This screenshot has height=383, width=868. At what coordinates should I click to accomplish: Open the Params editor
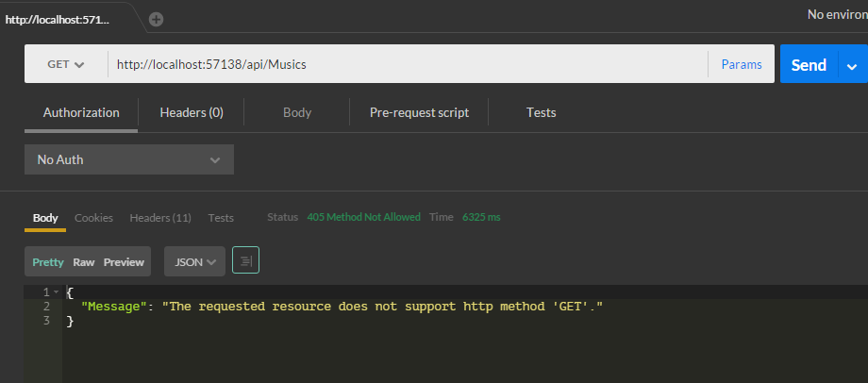[742, 64]
